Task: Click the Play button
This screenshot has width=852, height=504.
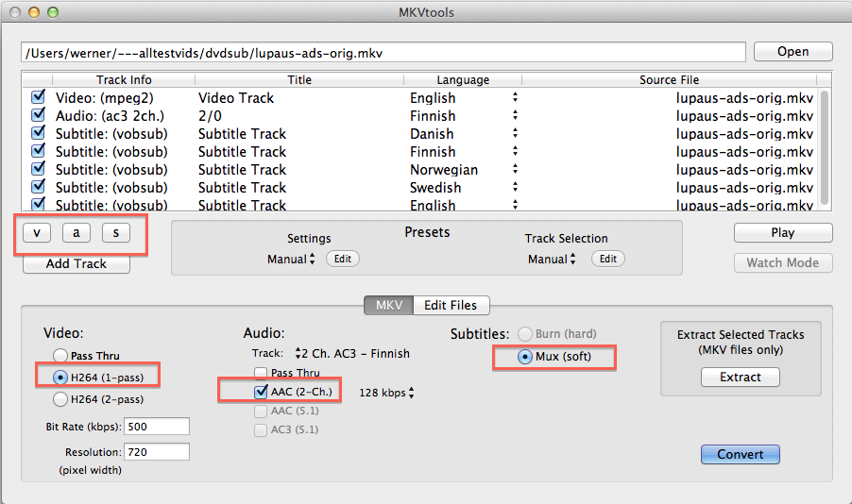Action: coord(783,233)
